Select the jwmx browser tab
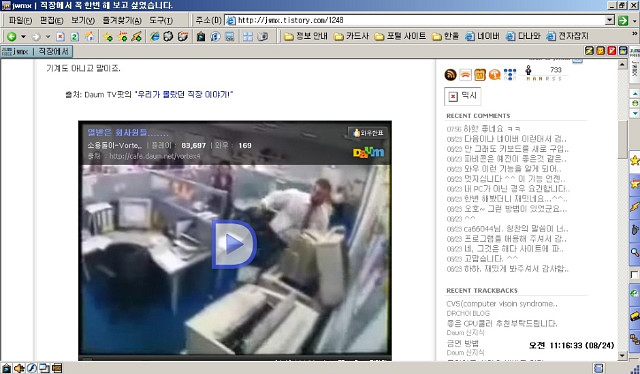This screenshot has width=640, height=374. tap(36, 51)
